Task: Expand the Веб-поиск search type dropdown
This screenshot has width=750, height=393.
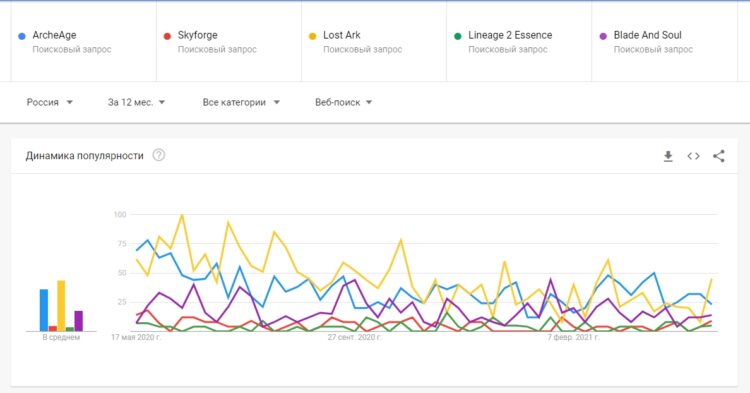Action: pyautogui.click(x=343, y=102)
